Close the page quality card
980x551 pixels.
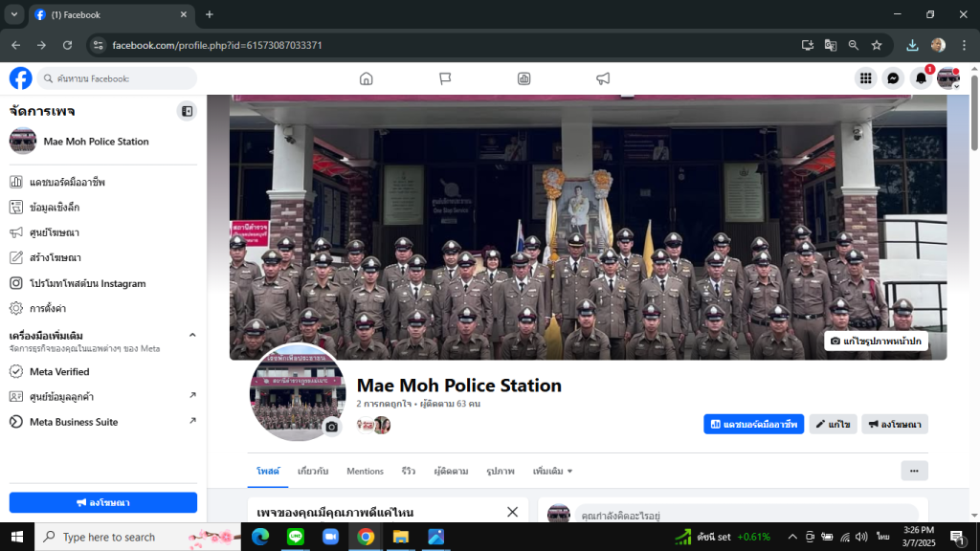pyautogui.click(x=512, y=512)
